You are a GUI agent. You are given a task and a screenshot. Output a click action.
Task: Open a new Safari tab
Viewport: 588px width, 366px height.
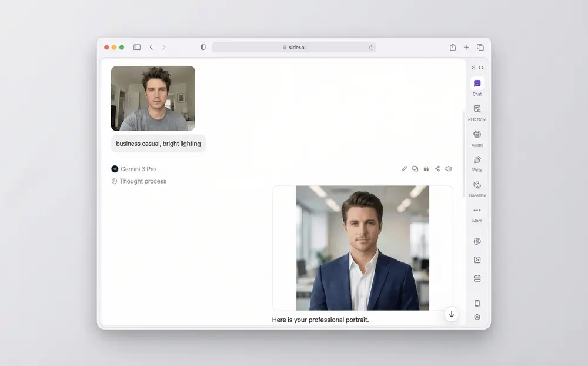coord(466,47)
